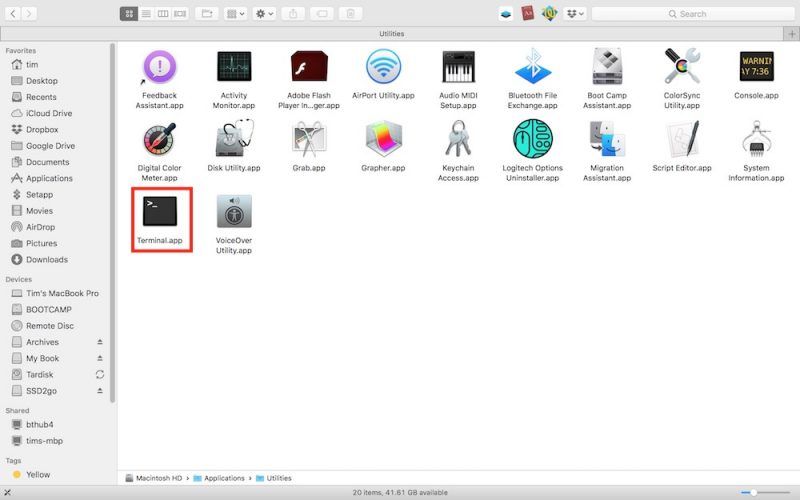The width and height of the screenshot is (800, 500).
Task: Select the Disk Utility app icon
Action: (234, 140)
